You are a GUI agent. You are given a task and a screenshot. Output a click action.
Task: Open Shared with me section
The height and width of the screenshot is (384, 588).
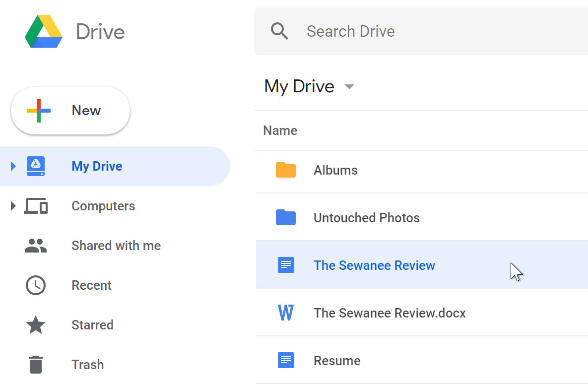[x=116, y=246]
